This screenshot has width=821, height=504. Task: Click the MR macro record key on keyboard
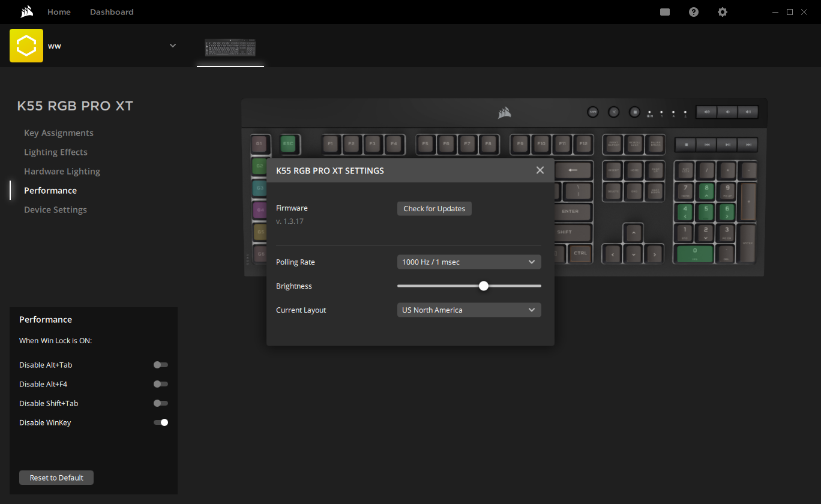[x=593, y=112]
